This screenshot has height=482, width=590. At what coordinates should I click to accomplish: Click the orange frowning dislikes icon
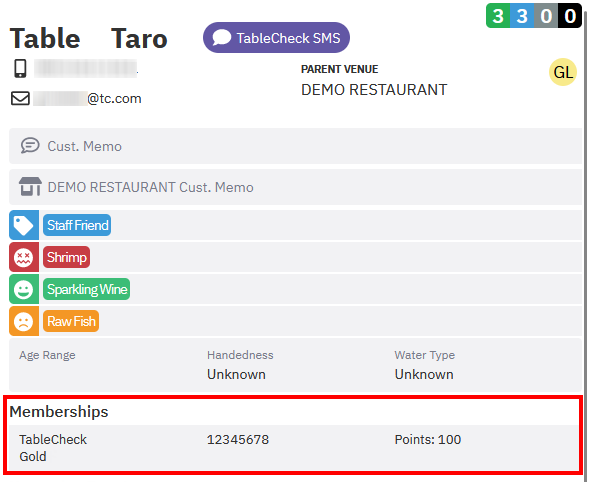(24, 321)
